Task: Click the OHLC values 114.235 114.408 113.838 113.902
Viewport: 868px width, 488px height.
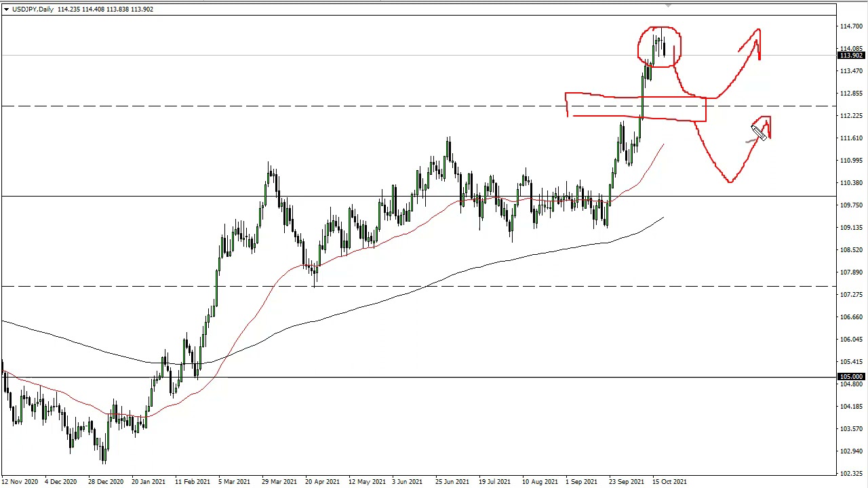Action: coord(106,9)
